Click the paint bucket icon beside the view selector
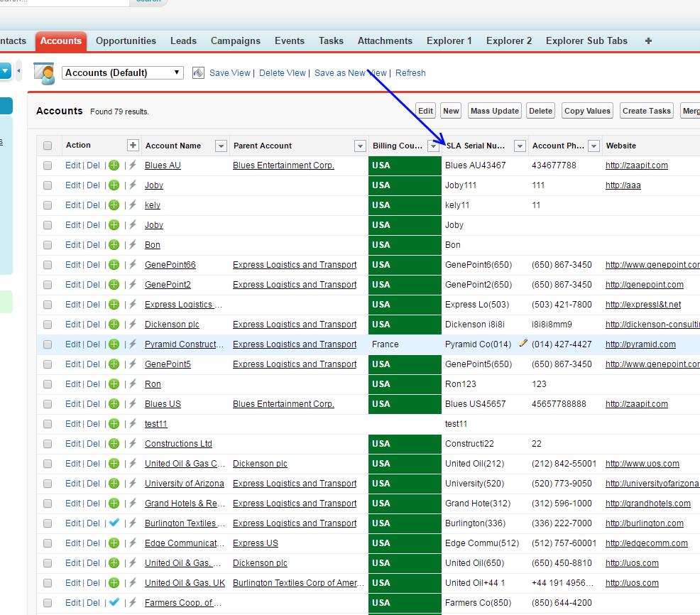700x615 pixels. tap(197, 72)
